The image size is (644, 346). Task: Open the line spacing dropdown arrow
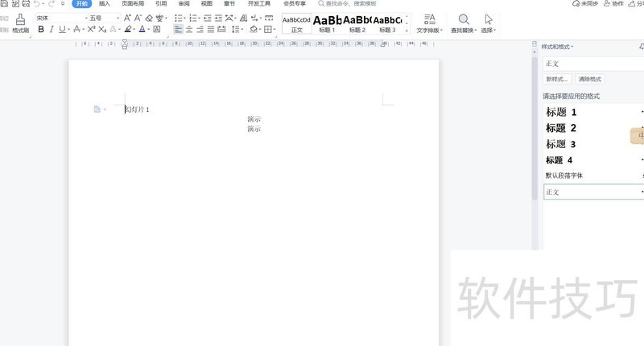[x=242, y=30]
